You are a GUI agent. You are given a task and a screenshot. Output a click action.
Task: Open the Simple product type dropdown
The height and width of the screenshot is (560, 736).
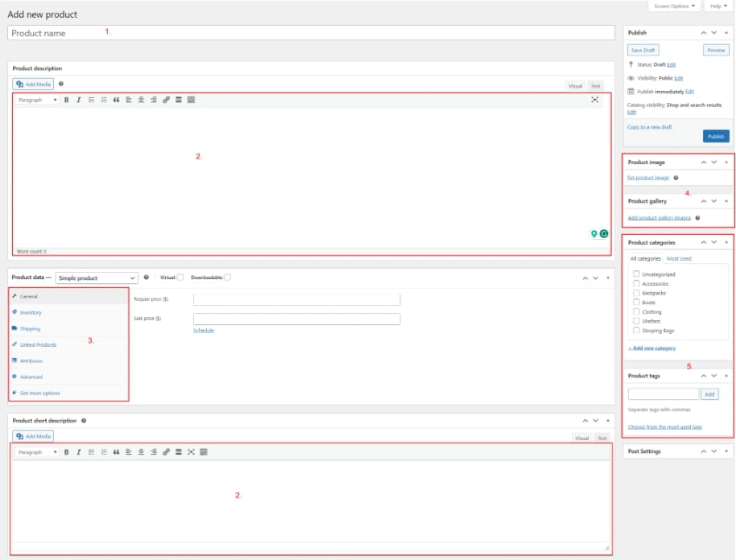pyautogui.click(x=97, y=278)
